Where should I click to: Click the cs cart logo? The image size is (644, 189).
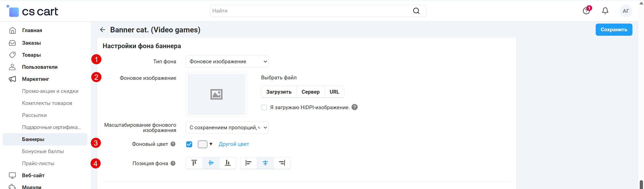pos(32,11)
